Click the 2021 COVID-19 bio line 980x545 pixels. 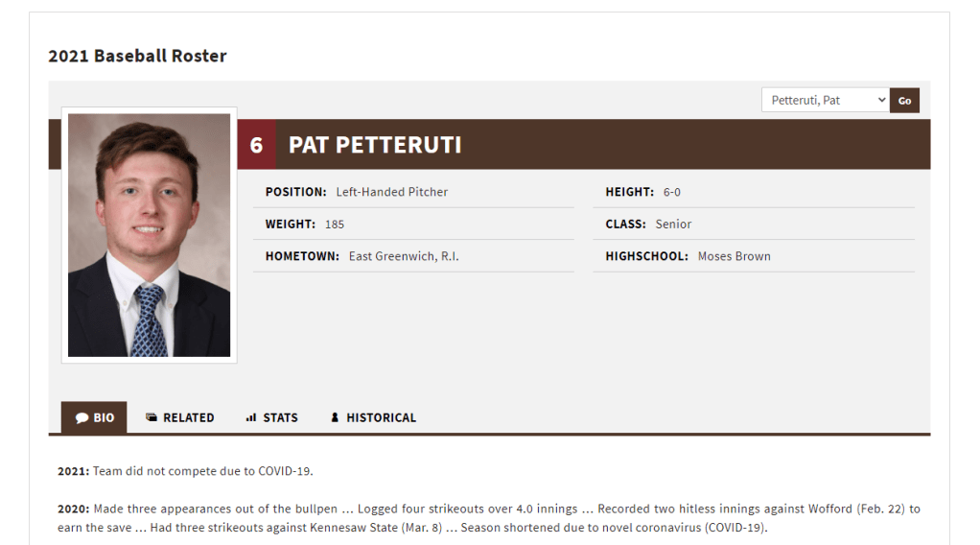185,471
